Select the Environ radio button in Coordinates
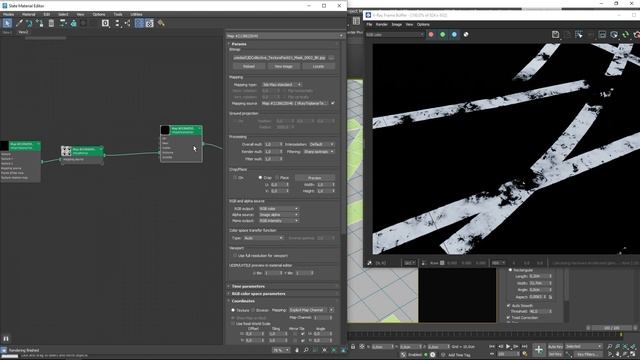 point(253,310)
